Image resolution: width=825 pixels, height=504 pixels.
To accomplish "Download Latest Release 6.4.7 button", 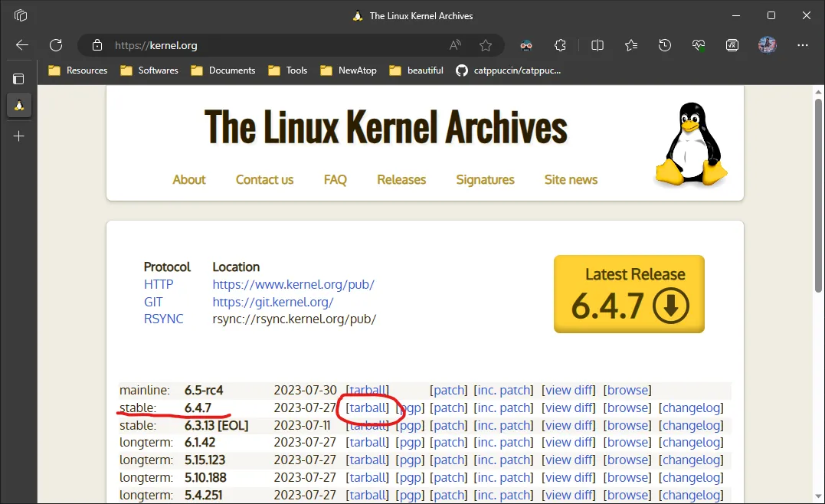I will coord(629,294).
